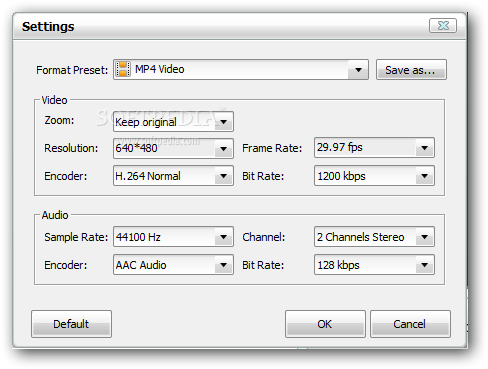Click the Cancel button
The image size is (488, 369).
(410, 324)
